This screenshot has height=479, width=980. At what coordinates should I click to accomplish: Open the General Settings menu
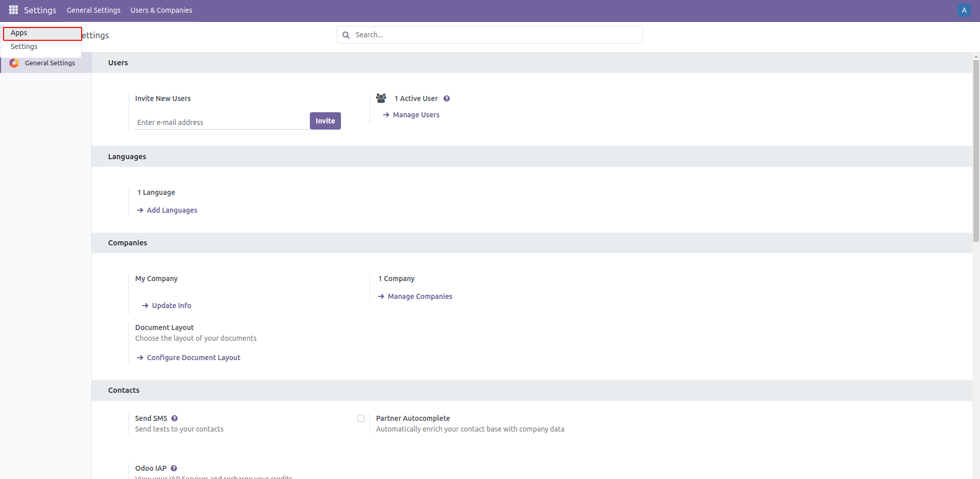(x=93, y=10)
